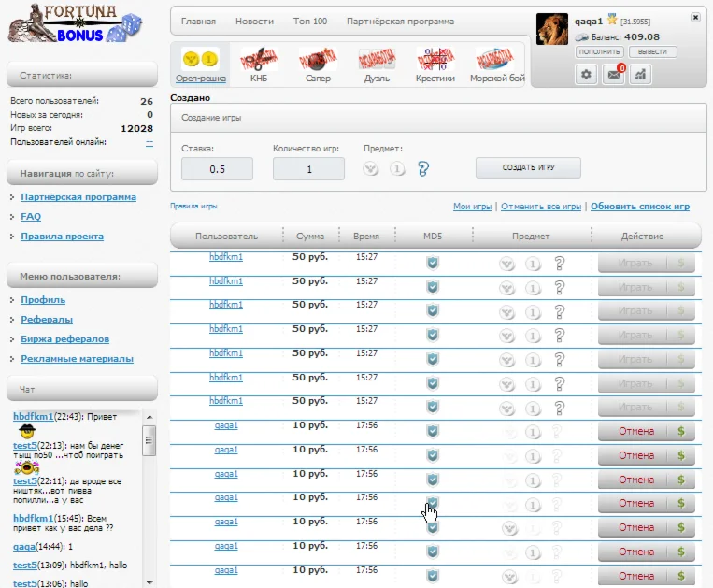The height and width of the screenshot is (588, 713).
Task: Open the Морской бой game
Action: (x=497, y=62)
